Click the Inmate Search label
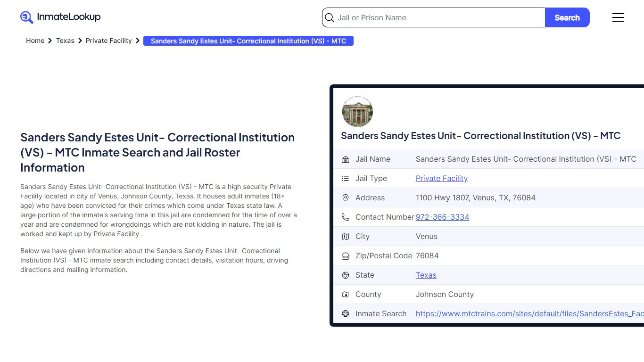 pyautogui.click(x=381, y=314)
